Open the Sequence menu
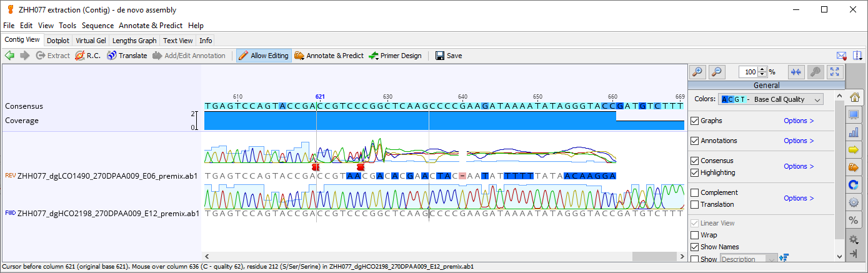 tap(97, 26)
